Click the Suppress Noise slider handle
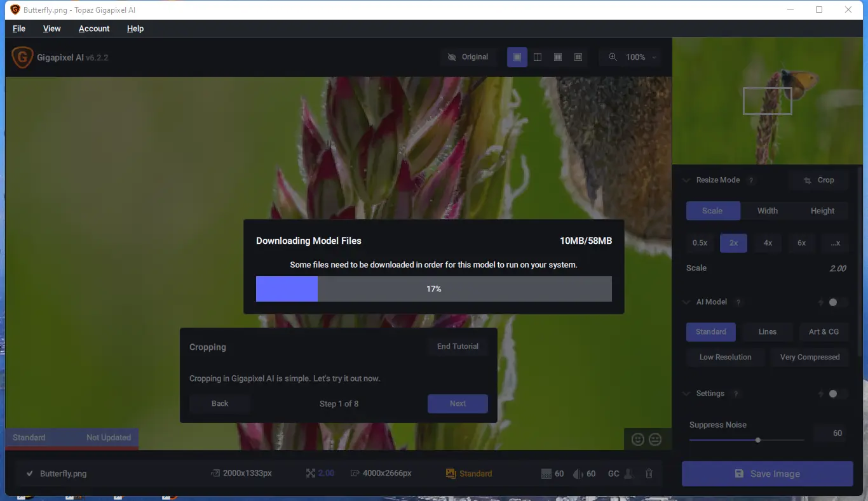Viewport: 868px width, 501px height. click(x=758, y=440)
